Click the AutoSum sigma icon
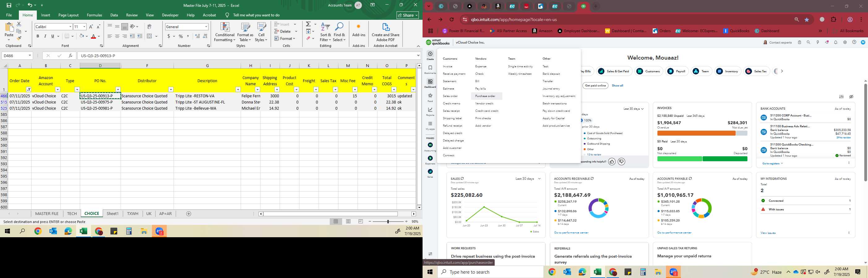868x278 pixels. click(x=308, y=24)
